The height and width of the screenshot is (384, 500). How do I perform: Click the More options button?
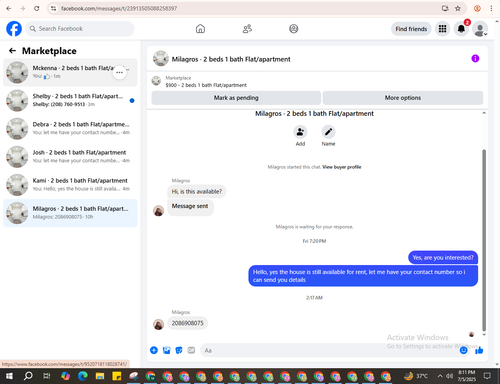tap(403, 98)
